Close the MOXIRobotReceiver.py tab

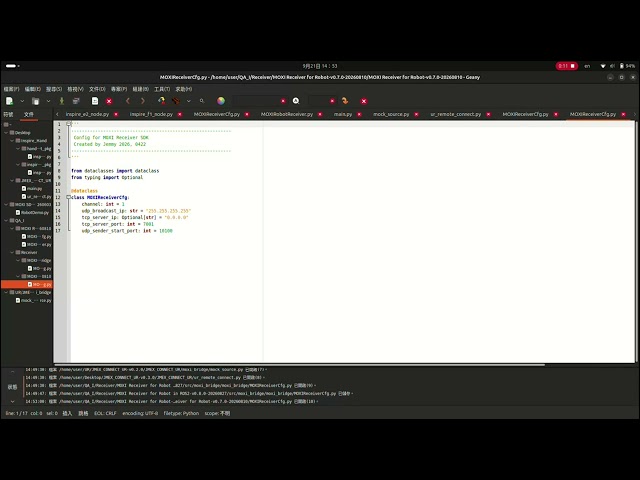pos(320,114)
